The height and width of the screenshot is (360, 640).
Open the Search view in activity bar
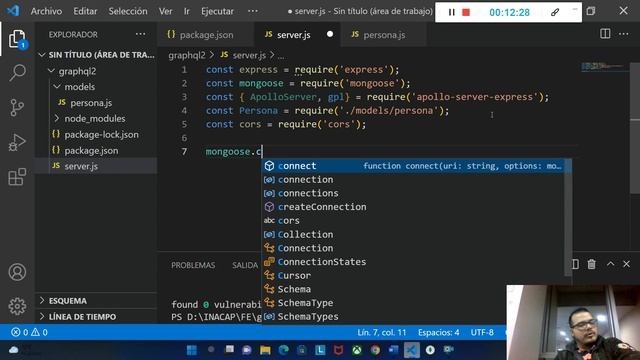(17, 73)
